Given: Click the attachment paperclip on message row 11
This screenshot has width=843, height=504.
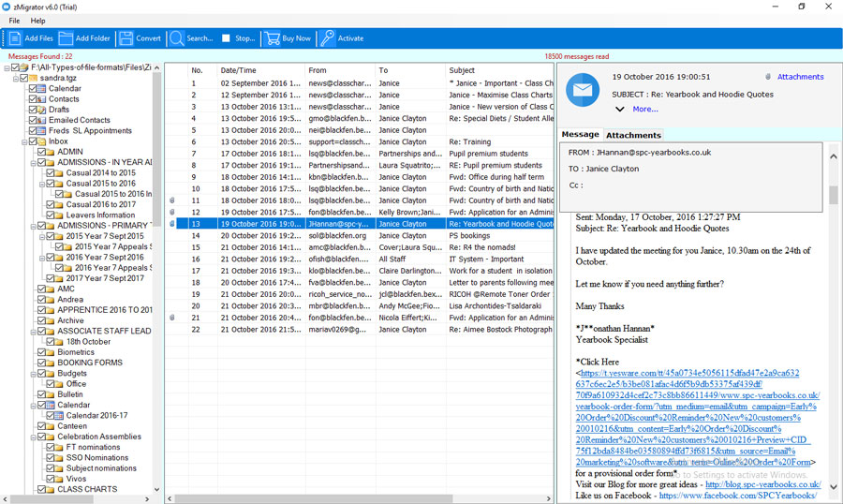Looking at the screenshot, I should [x=172, y=200].
